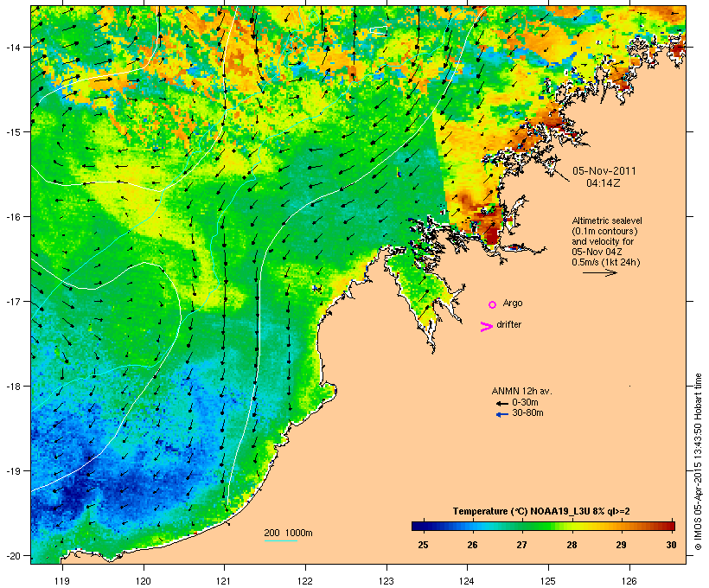Image resolution: width=709 pixels, height=588 pixels.
Task: Click the colorbar tick label 26
Action: 472,545
